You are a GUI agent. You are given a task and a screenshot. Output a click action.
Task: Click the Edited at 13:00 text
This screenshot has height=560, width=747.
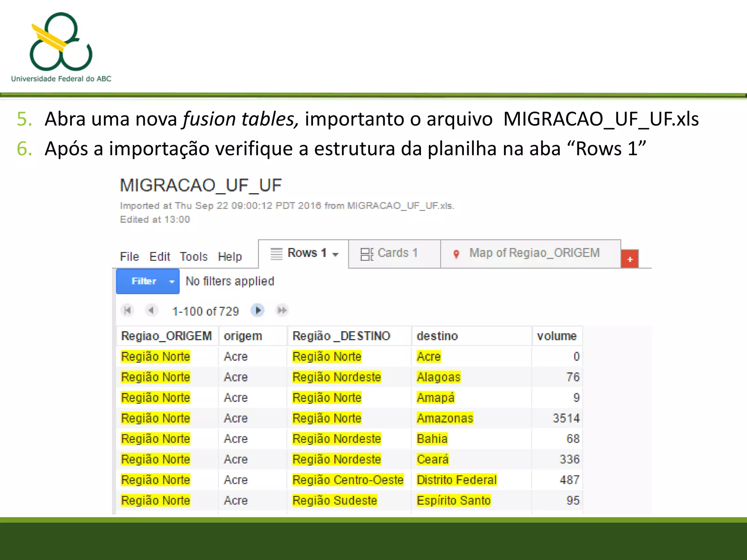[x=155, y=219]
